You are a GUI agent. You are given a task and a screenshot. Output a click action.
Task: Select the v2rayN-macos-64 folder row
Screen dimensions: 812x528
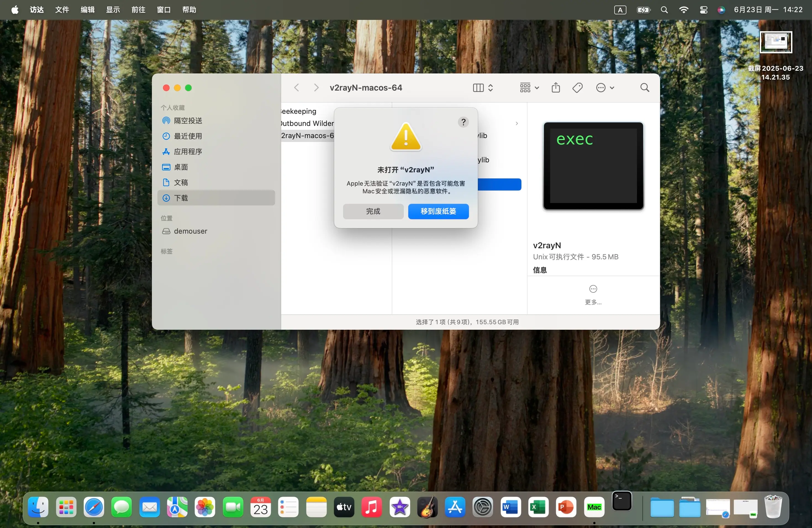[x=307, y=135]
